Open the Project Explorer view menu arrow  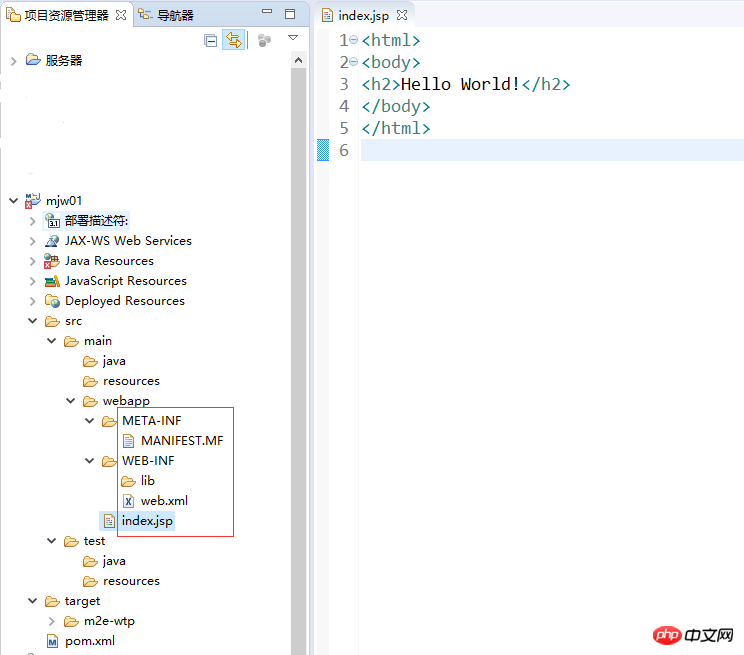click(x=293, y=37)
